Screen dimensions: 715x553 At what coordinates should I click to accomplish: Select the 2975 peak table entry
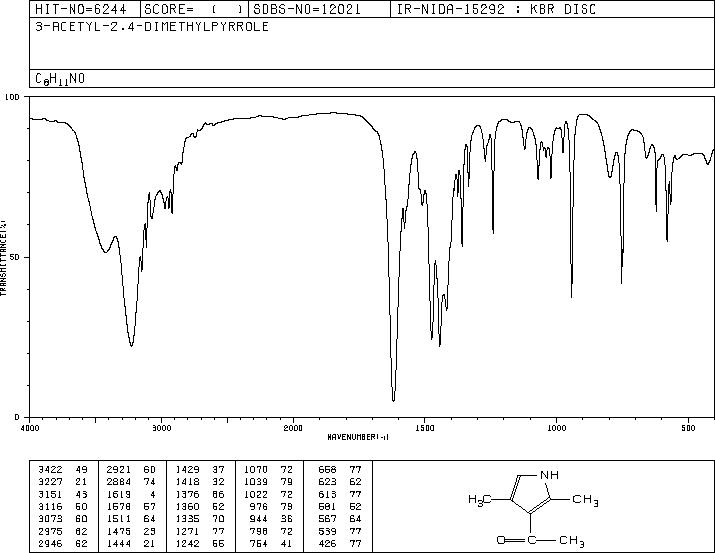pyautogui.click(x=64, y=532)
